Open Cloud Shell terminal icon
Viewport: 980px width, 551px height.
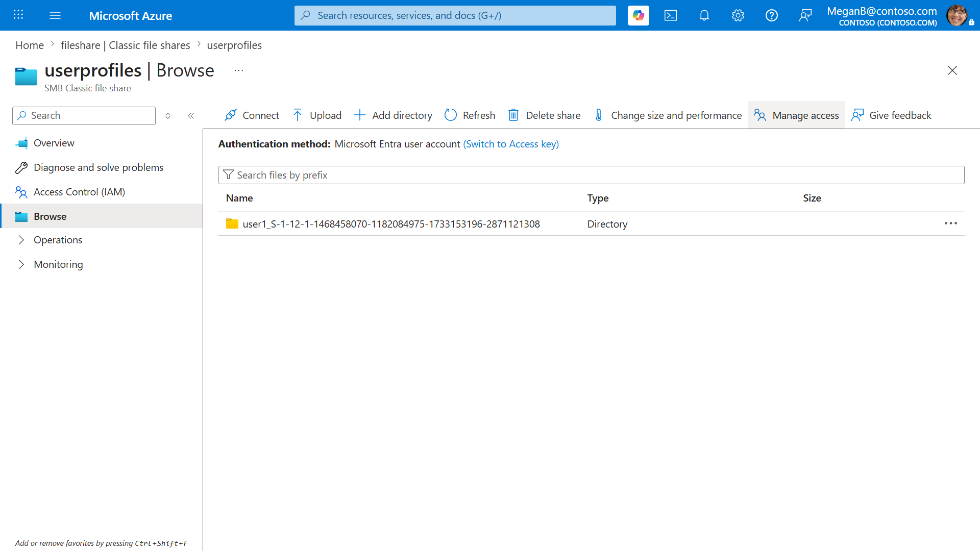click(671, 15)
